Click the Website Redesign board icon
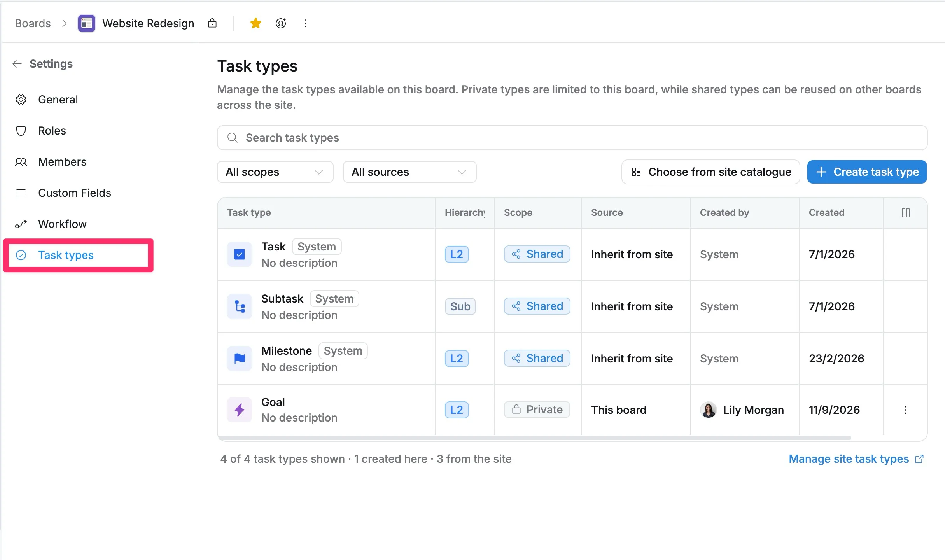The width and height of the screenshot is (945, 560). coord(86,23)
